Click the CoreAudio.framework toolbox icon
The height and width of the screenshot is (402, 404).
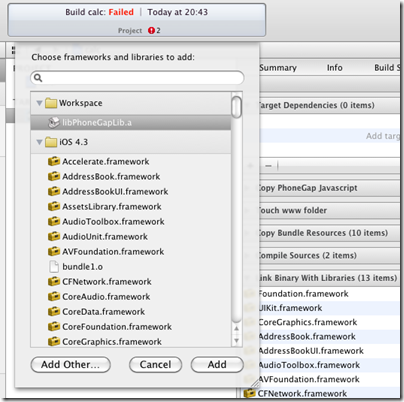click(54, 297)
